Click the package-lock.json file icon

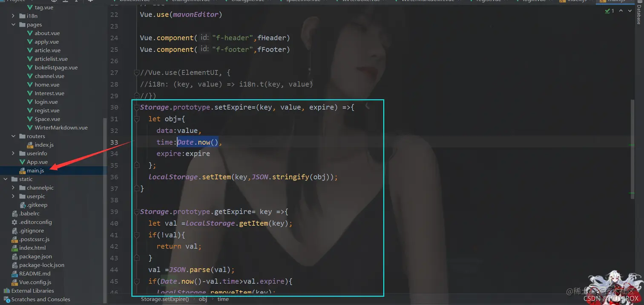[15, 265]
